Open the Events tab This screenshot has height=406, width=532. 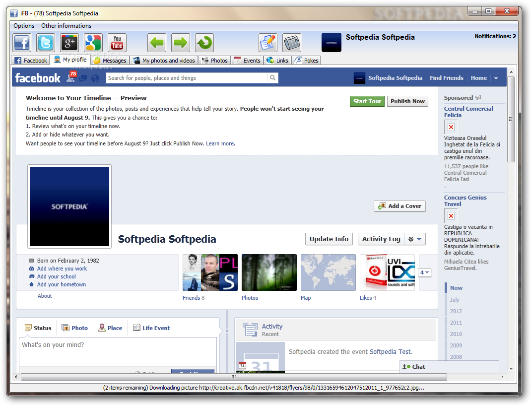[x=247, y=61]
